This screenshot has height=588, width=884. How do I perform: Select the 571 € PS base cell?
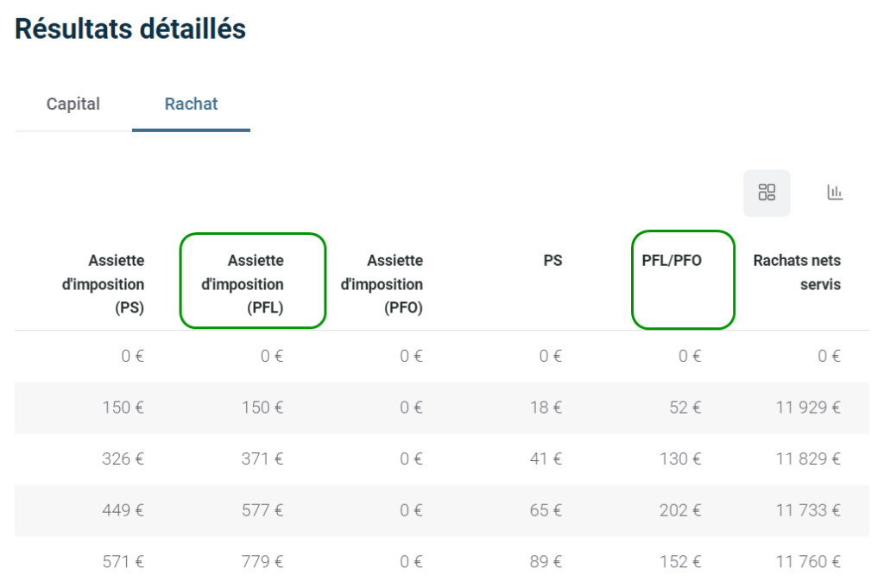[123, 562]
